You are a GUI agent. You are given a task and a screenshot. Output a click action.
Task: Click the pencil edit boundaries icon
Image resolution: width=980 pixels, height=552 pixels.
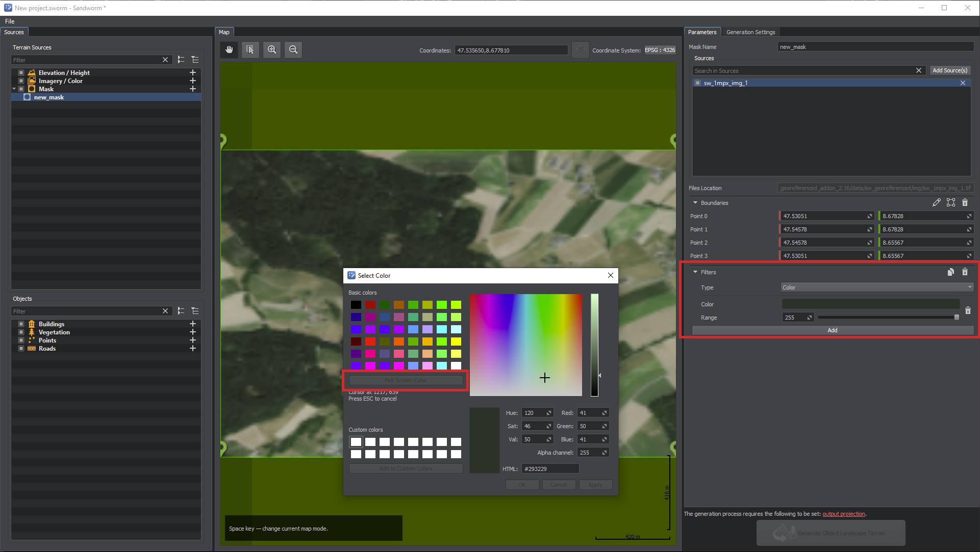point(936,202)
